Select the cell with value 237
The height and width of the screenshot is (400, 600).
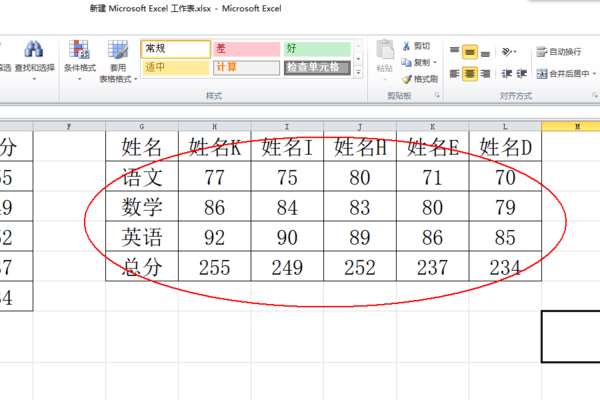[x=433, y=266]
